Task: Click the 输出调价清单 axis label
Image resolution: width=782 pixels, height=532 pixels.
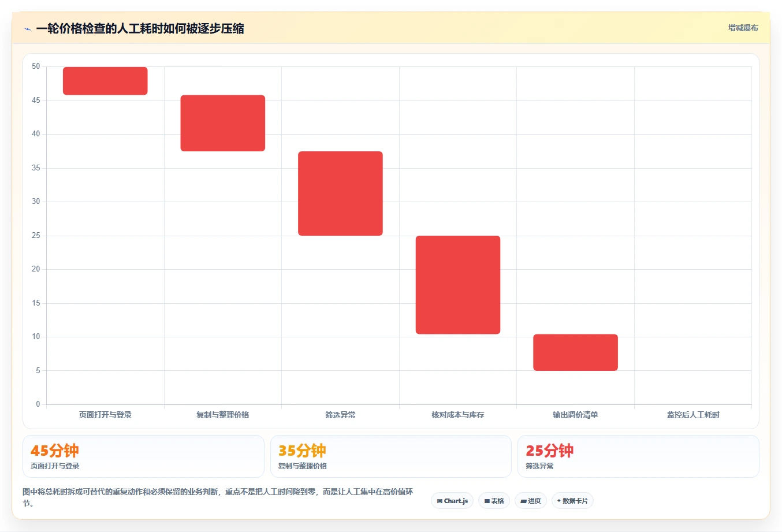Action: pos(575,415)
